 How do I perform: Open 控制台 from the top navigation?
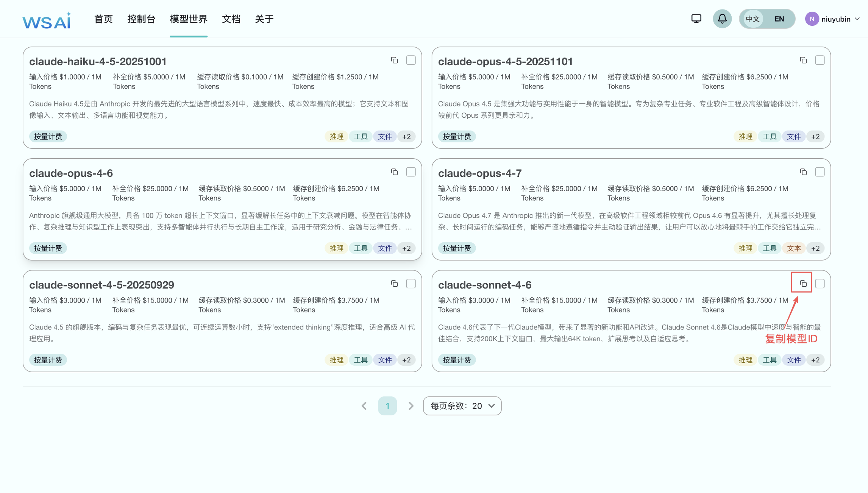point(141,19)
